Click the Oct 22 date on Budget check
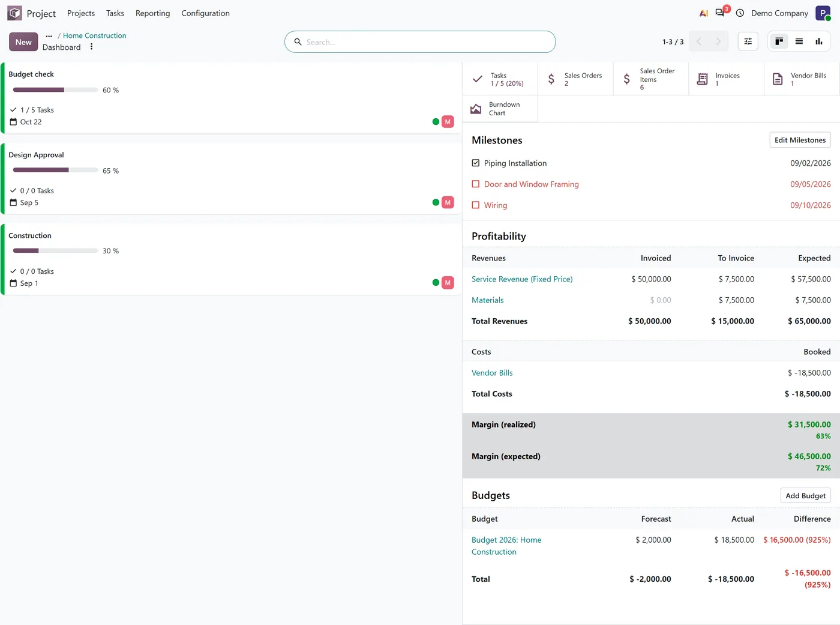The image size is (840, 625). coord(31,122)
